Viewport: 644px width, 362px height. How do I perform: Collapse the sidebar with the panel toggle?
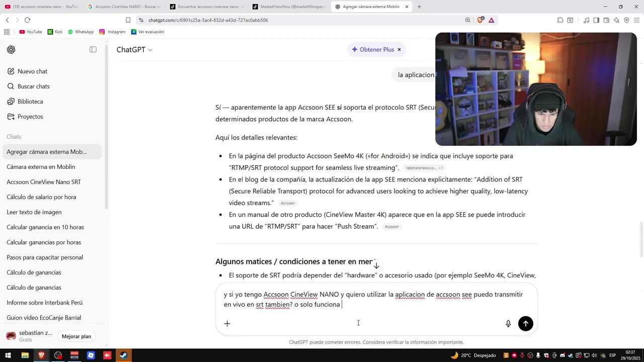(93, 49)
